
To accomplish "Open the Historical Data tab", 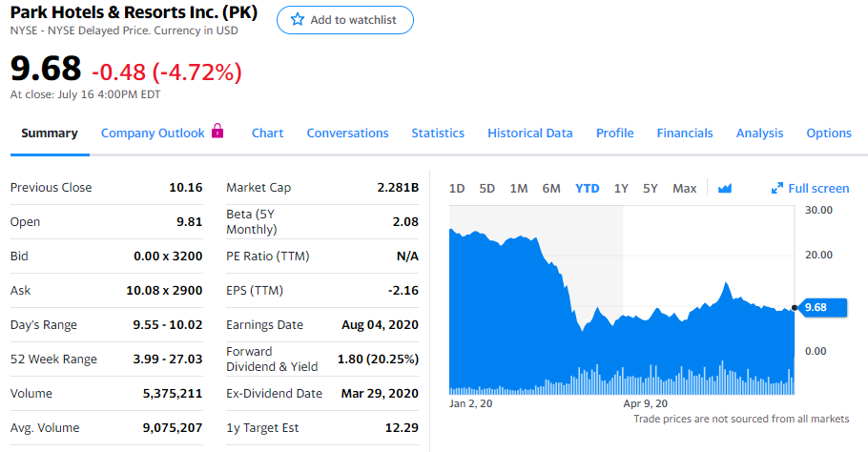I will (530, 133).
